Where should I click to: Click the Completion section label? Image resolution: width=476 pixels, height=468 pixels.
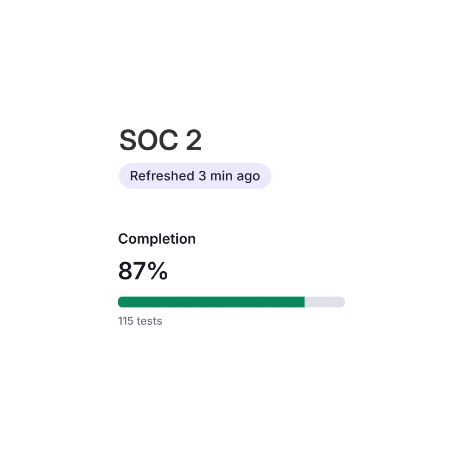click(x=157, y=238)
